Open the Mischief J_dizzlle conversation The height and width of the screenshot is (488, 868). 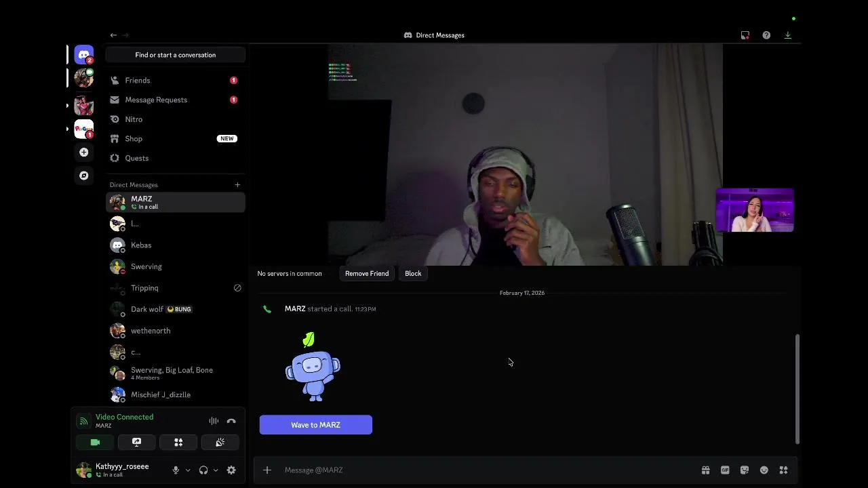(176, 394)
